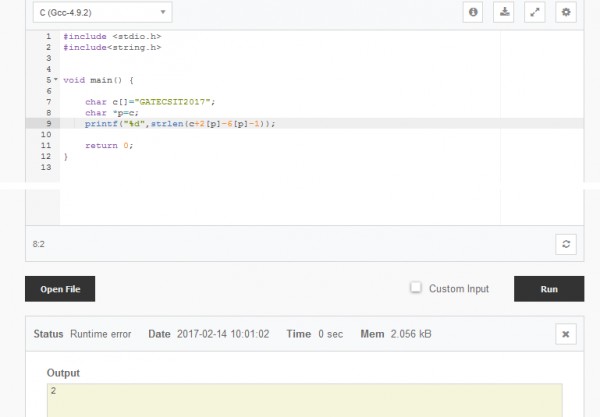Expand editor to fullscreen

point(535,12)
